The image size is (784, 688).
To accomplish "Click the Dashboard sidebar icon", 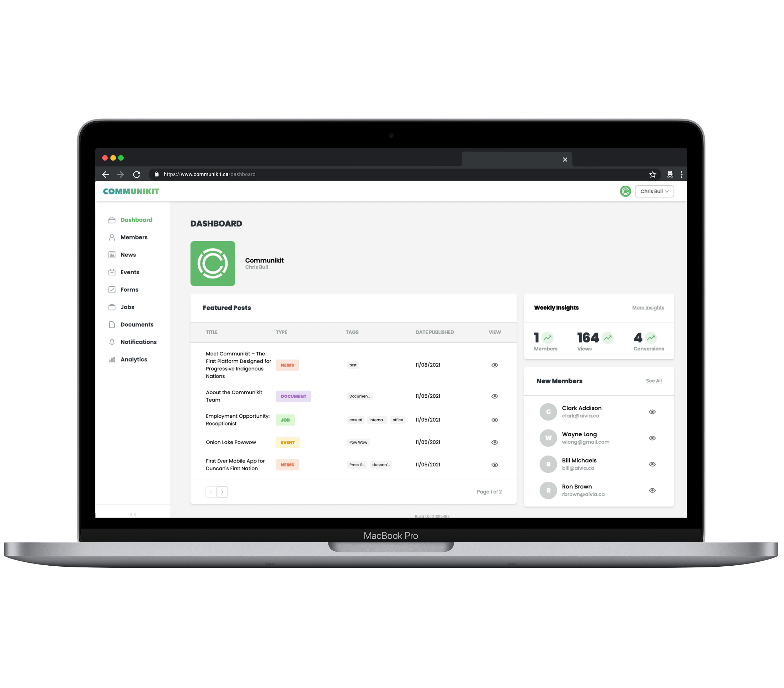I will pyautogui.click(x=112, y=219).
